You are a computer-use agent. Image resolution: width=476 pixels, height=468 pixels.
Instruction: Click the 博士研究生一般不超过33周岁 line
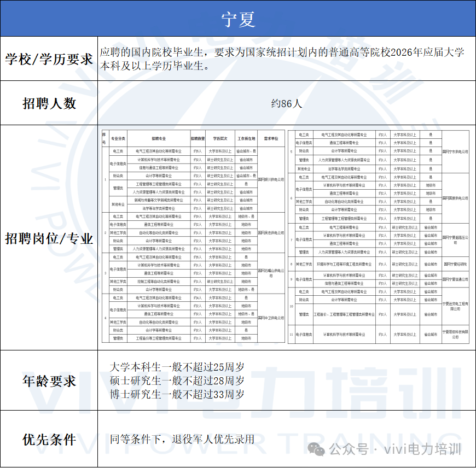pos(177,394)
